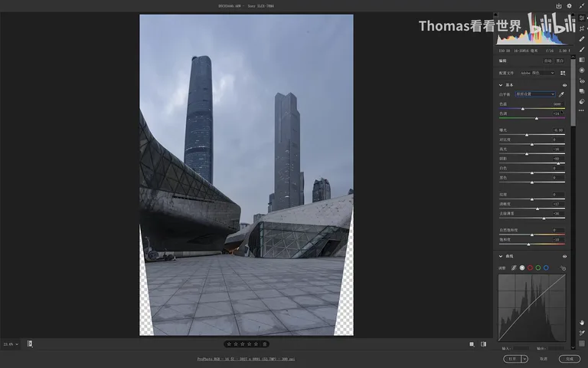
Task: Open the White Balance dropdown
Action: [535, 94]
